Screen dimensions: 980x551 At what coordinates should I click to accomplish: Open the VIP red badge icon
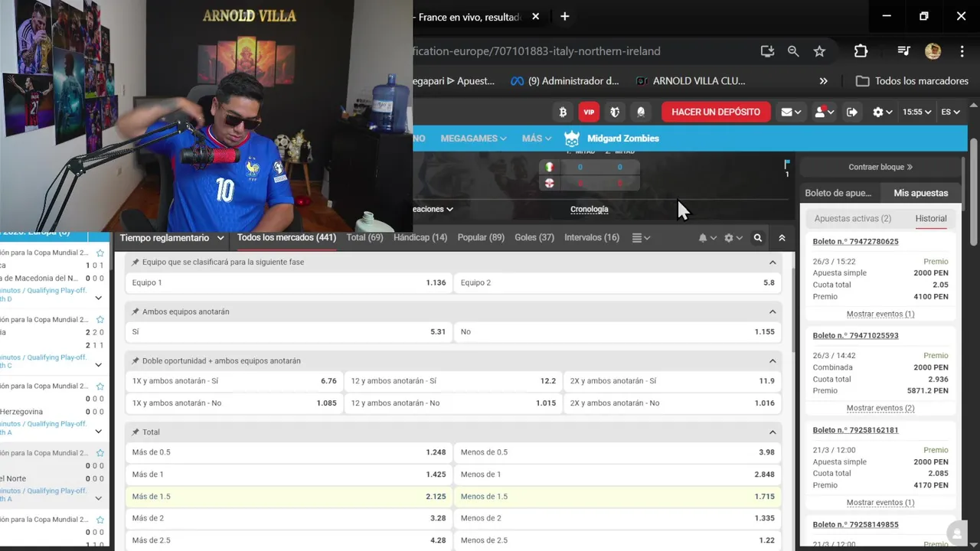point(589,112)
